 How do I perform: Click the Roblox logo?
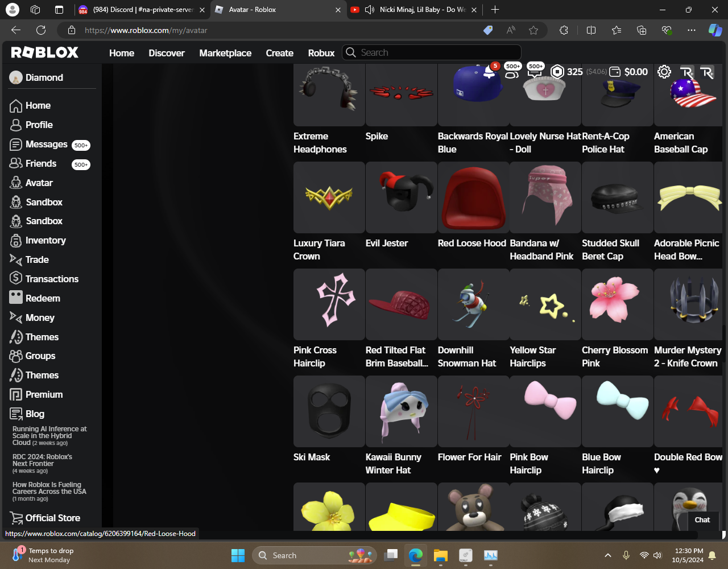(x=45, y=52)
